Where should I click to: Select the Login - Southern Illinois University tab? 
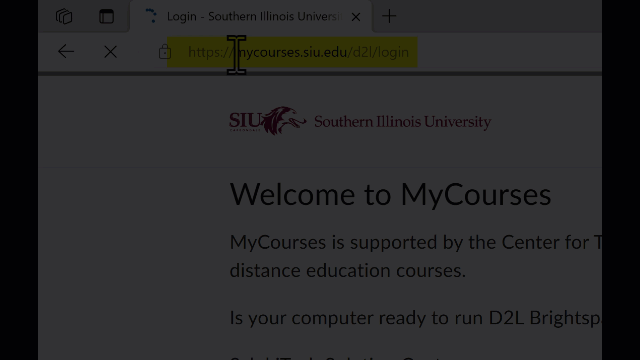[x=251, y=17]
